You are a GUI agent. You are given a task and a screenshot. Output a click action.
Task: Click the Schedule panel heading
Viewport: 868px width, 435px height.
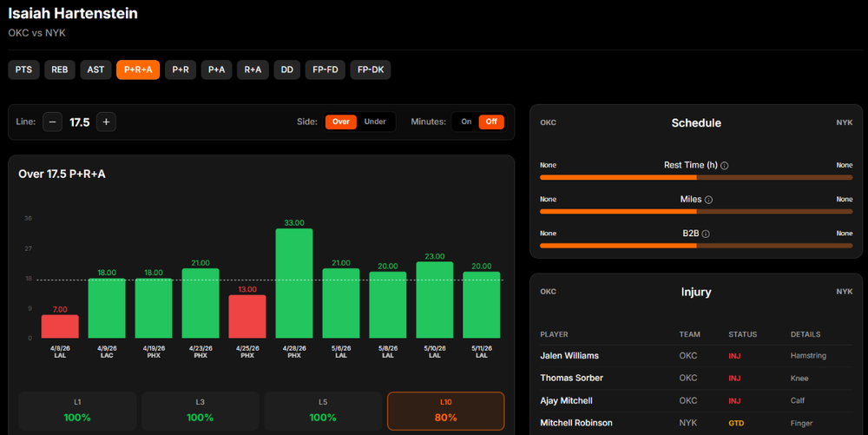(696, 123)
